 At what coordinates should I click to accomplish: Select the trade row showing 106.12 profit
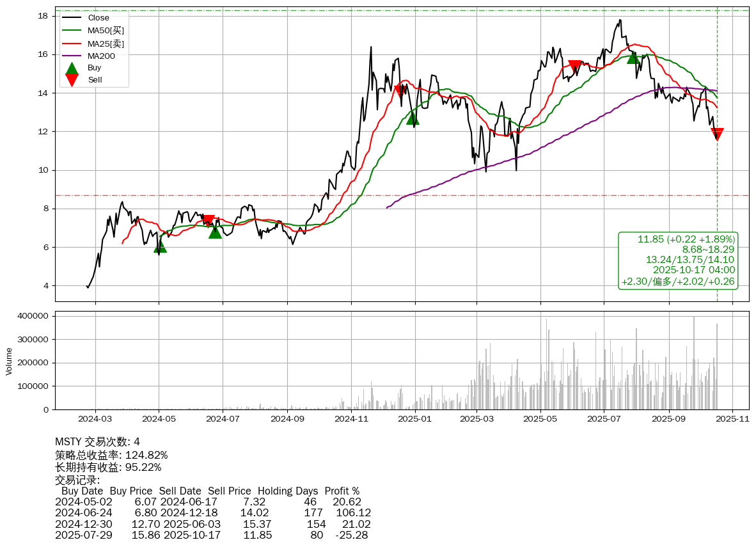point(212,513)
